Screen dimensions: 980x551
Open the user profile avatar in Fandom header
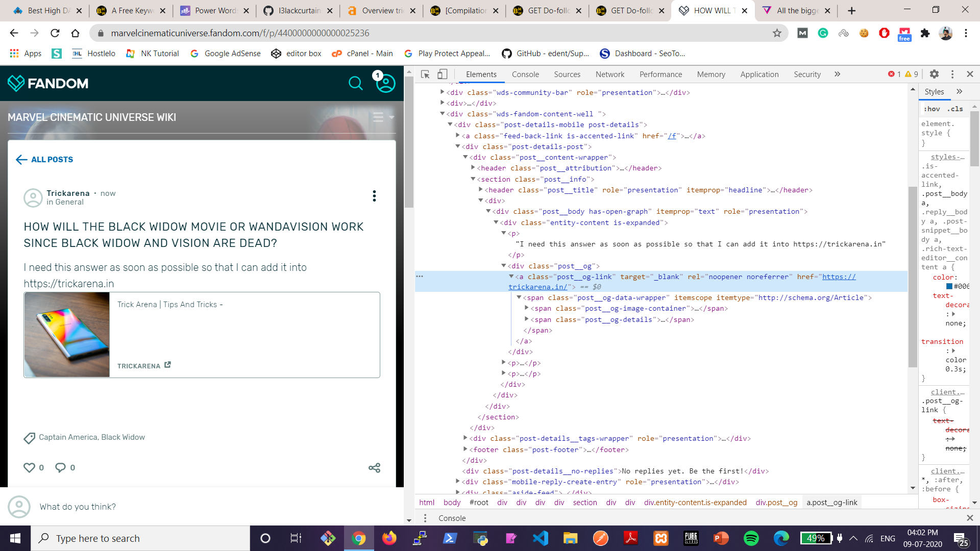click(x=386, y=83)
